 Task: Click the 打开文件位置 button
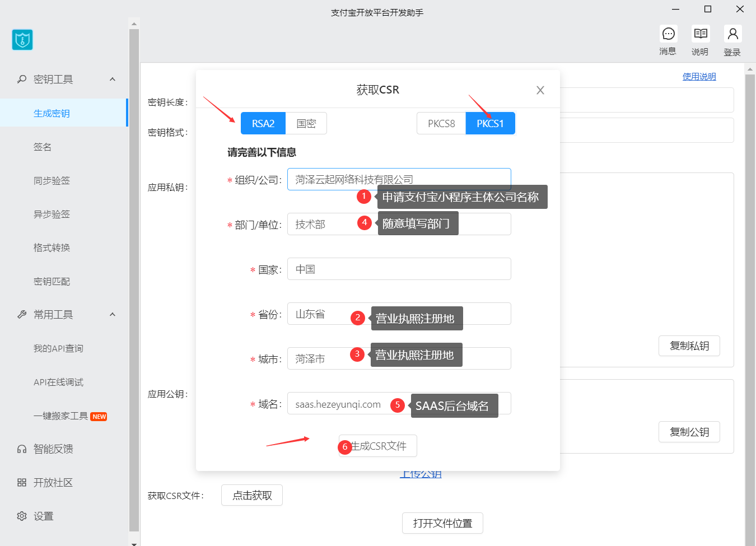pyautogui.click(x=442, y=523)
